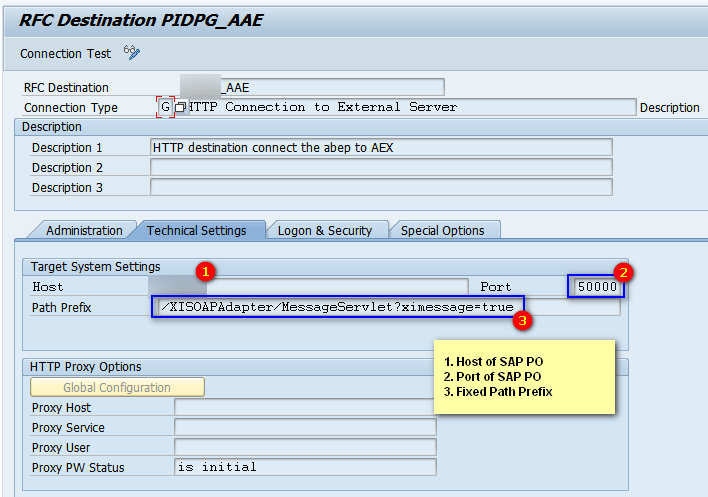Click the RFC Destination name field

pos(310,87)
